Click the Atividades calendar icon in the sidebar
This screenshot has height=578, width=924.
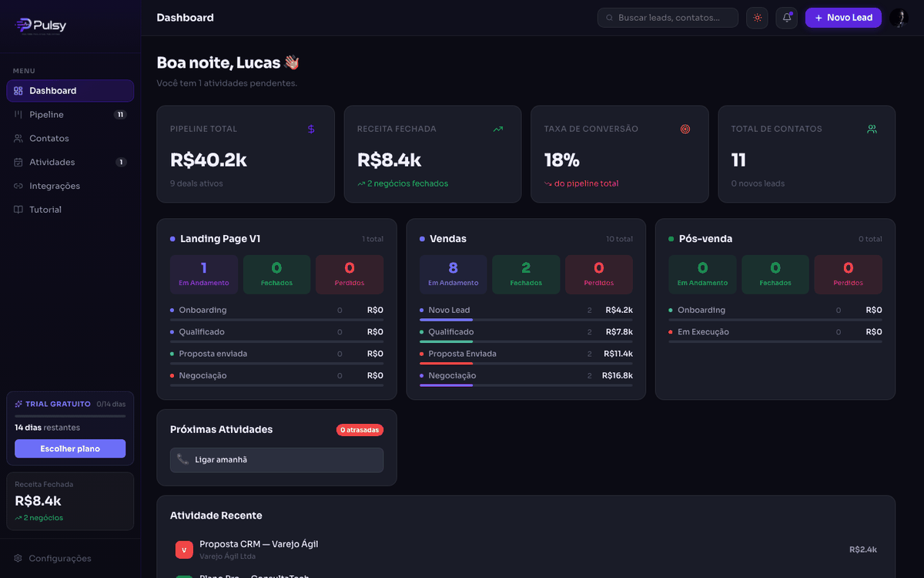coord(18,163)
